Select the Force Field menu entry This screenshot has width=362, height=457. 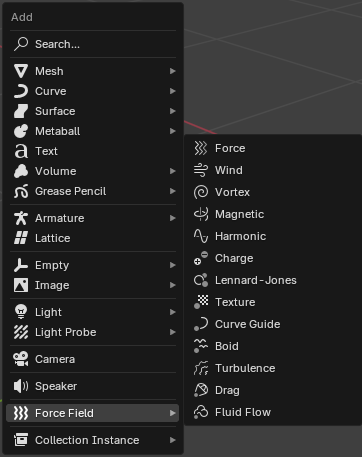93,413
